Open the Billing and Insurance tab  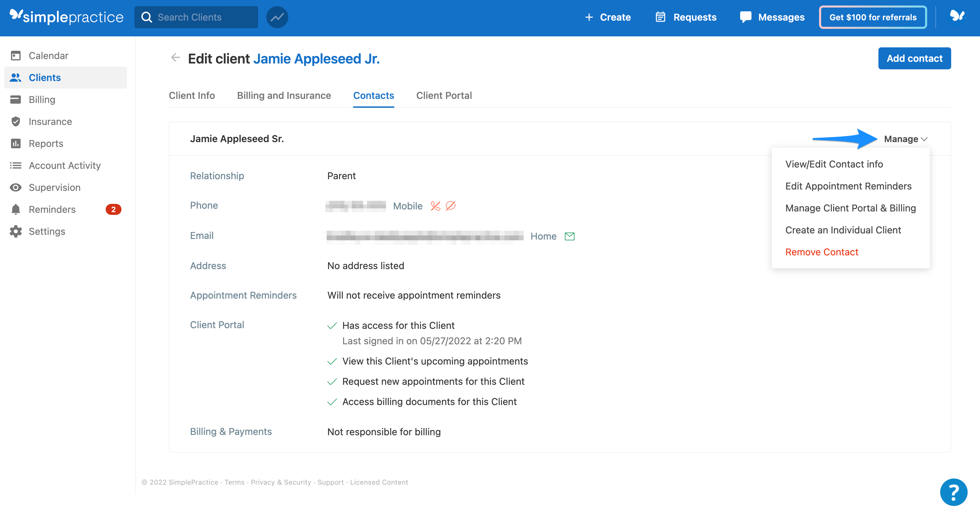coord(284,95)
